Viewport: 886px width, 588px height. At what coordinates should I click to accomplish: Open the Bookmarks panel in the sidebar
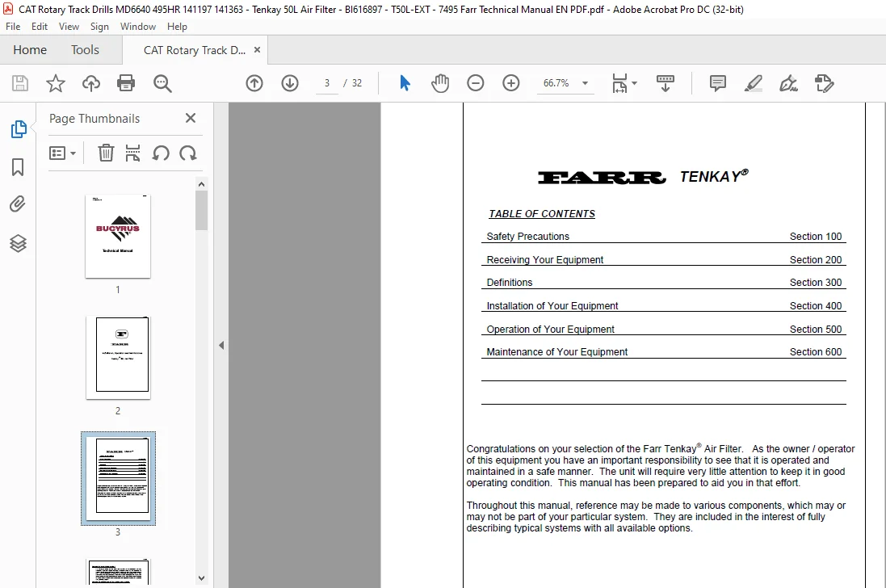[18, 167]
